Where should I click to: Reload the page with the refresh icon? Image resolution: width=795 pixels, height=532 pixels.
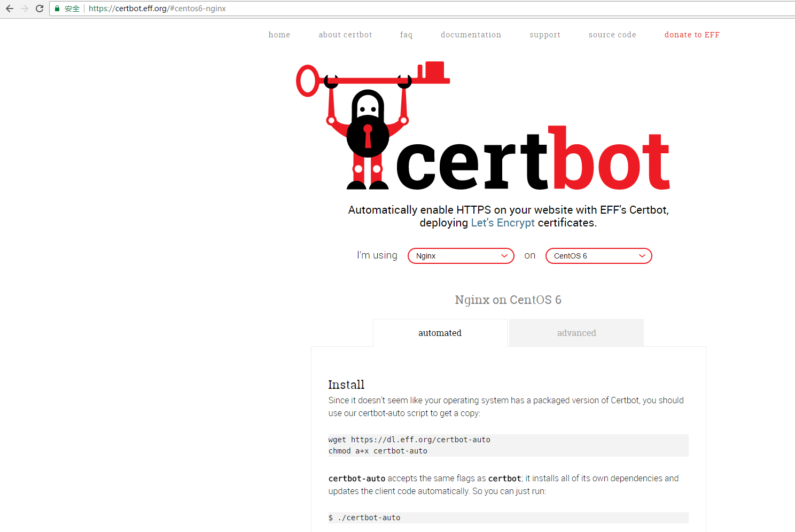(40, 9)
